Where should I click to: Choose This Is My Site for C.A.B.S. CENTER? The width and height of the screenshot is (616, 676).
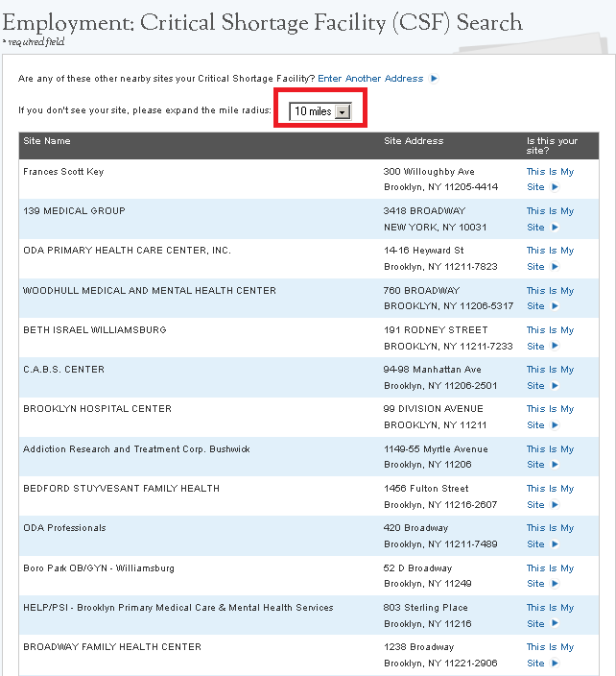click(550, 377)
